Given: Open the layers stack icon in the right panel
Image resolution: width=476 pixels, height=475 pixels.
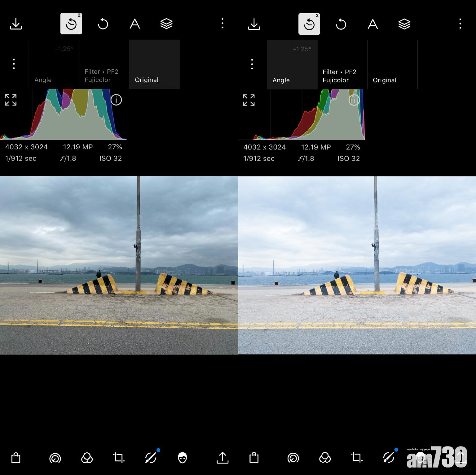Looking at the screenshot, I should (404, 24).
